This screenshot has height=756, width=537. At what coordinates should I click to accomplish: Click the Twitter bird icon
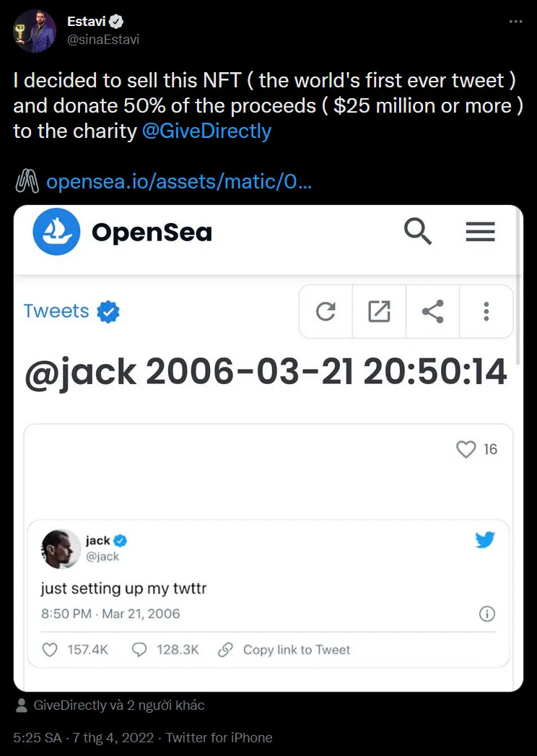[x=485, y=540]
